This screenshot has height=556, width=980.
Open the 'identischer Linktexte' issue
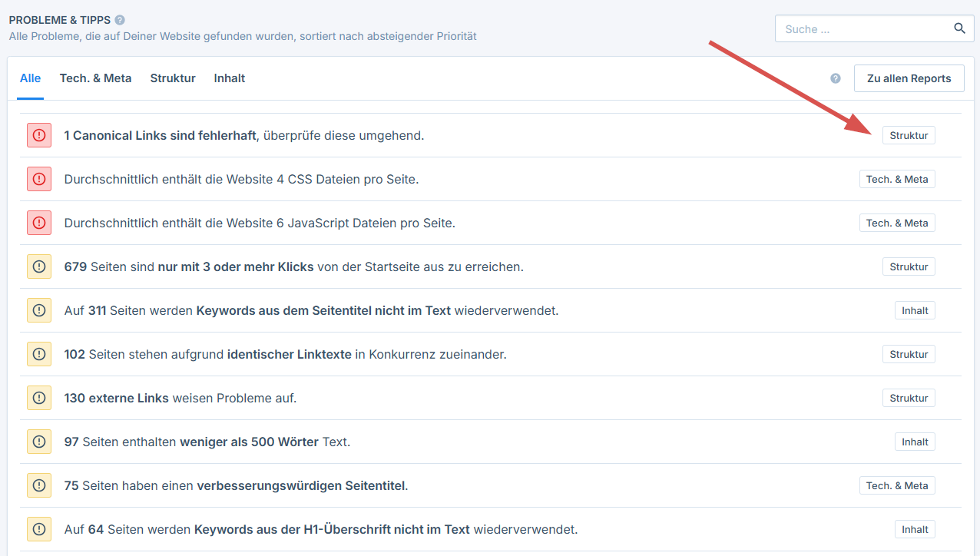pyautogui.click(x=285, y=354)
